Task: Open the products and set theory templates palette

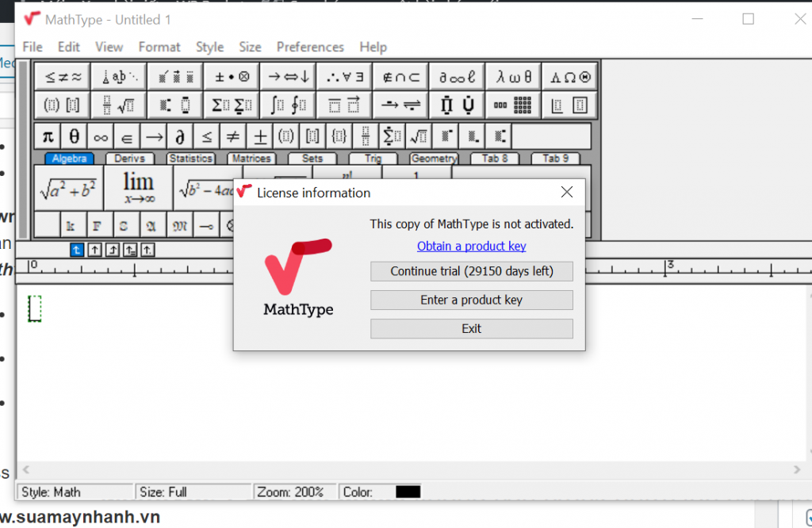Action: (x=458, y=105)
